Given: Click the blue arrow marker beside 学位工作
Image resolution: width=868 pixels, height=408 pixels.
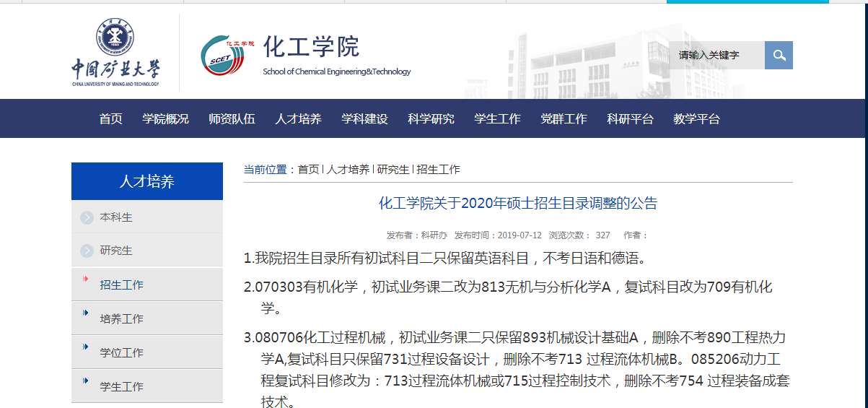Looking at the screenshot, I should 86,347.
